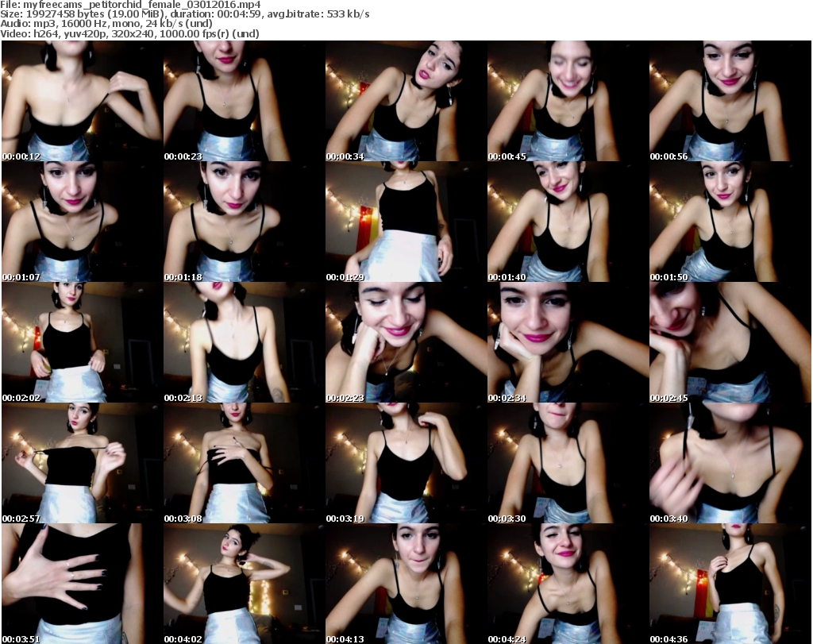This screenshot has width=813, height=644.
Task: Open the frame at 00:02:57
Action: pos(83,463)
